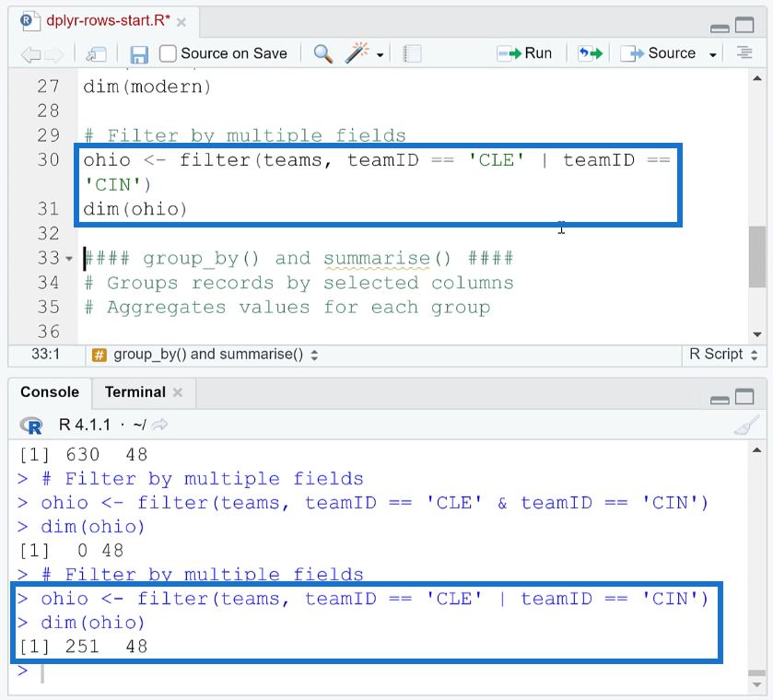Click the comment '# Filter by multiple fields' in editor

click(244, 135)
